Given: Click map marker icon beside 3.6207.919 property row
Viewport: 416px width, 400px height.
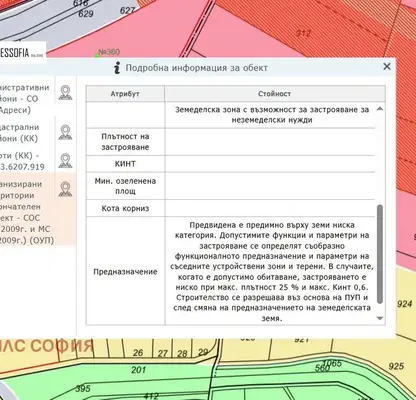Looking at the screenshot, I should click(x=65, y=161).
